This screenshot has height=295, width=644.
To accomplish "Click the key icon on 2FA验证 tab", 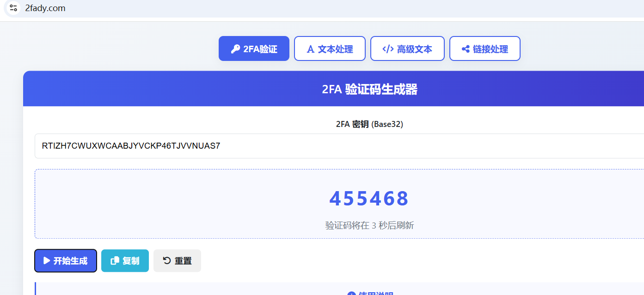I will point(235,49).
